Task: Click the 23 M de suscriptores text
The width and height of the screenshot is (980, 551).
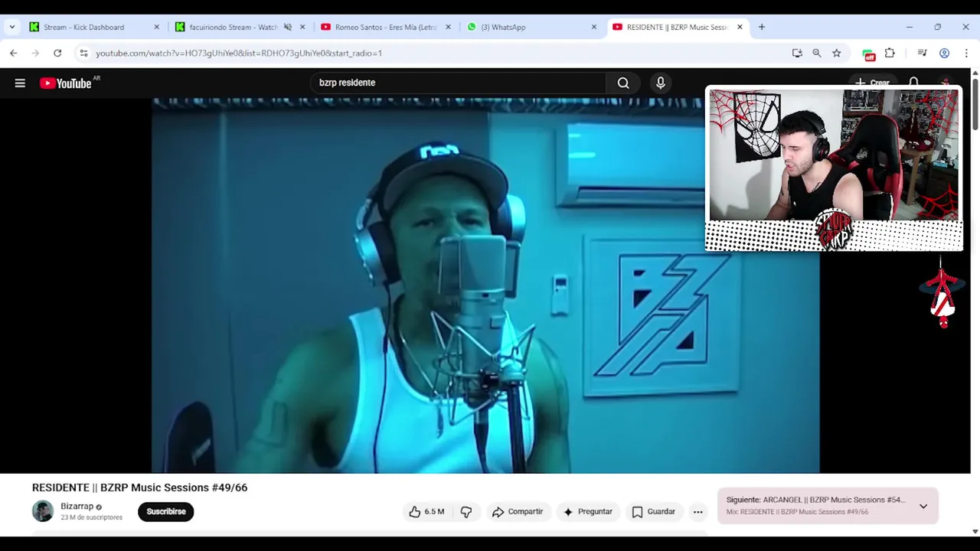Action: point(92,517)
